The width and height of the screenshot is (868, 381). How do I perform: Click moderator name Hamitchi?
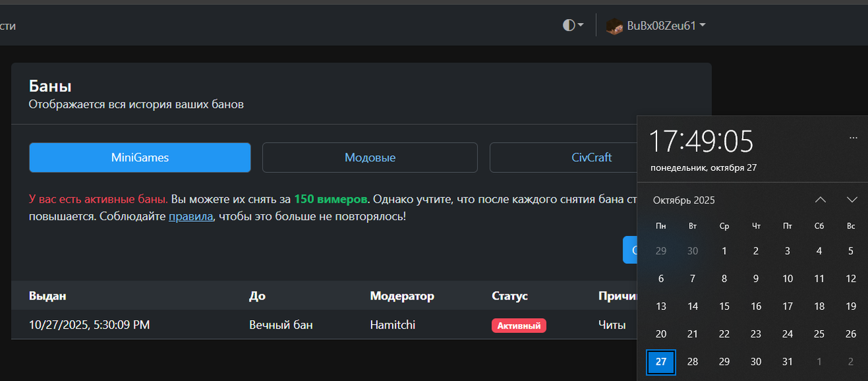click(393, 325)
